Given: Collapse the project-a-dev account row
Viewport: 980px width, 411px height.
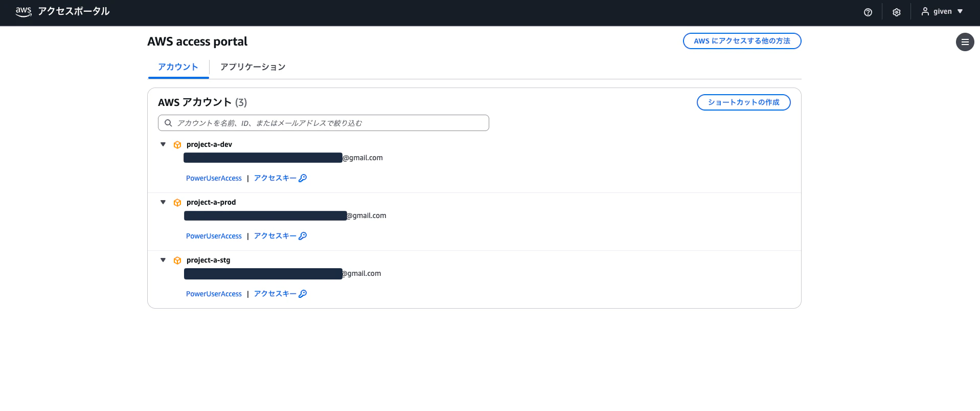Looking at the screenshot, I should pos(163,144).
